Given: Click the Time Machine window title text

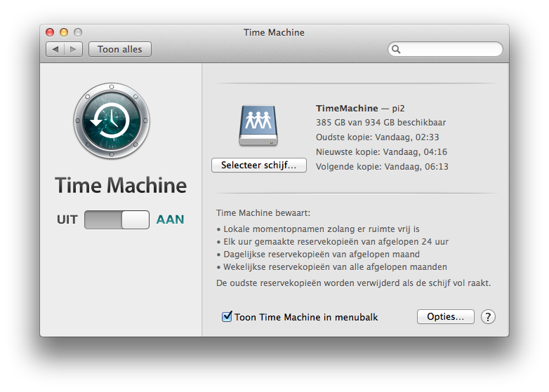Looking at the screenshot, I should point(274,32).
